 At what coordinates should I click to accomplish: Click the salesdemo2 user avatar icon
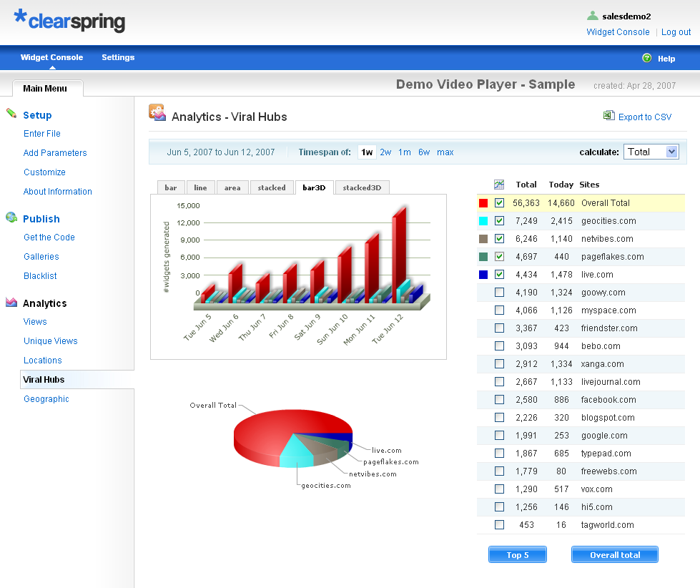pyautogui.click(x=592, y=16)
